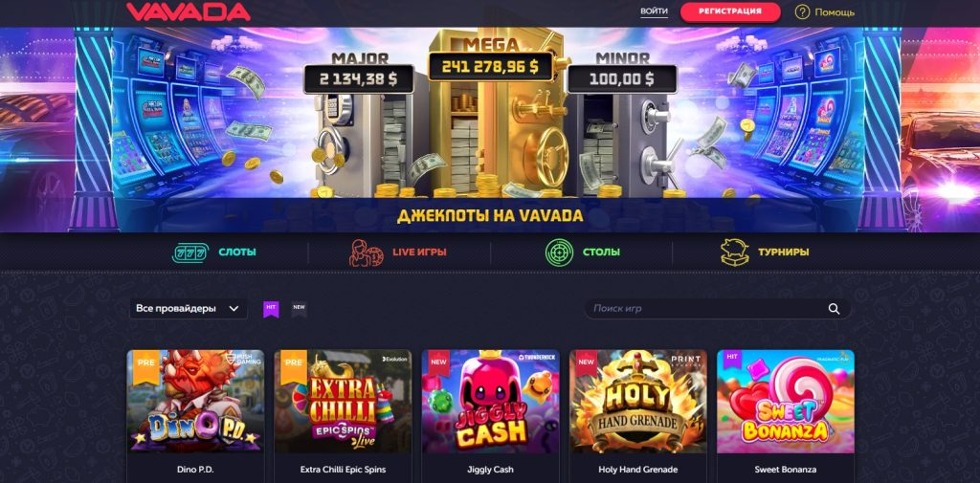Toggle the NEW games filter badge
This screenshot has height=483, width=980.
300,309
